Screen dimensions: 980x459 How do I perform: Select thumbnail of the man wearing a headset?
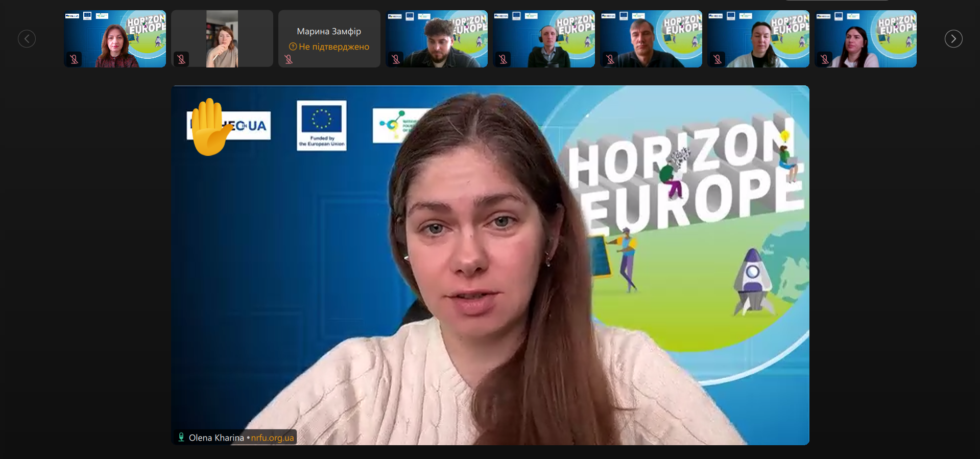coord(544,39)
